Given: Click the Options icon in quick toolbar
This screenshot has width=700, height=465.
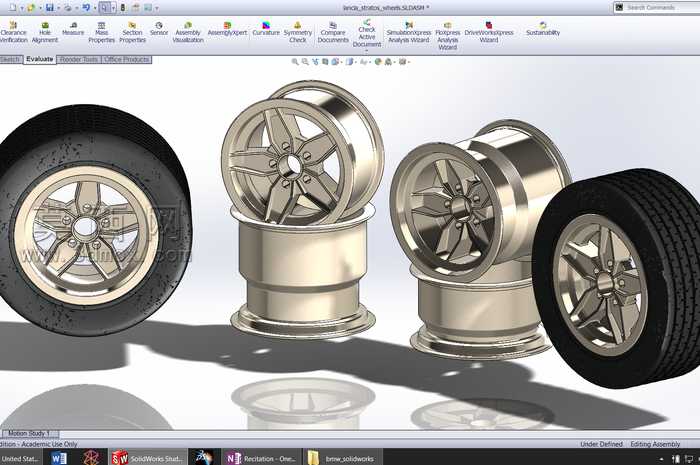Looking at the screenshot, I should point(147,8).
